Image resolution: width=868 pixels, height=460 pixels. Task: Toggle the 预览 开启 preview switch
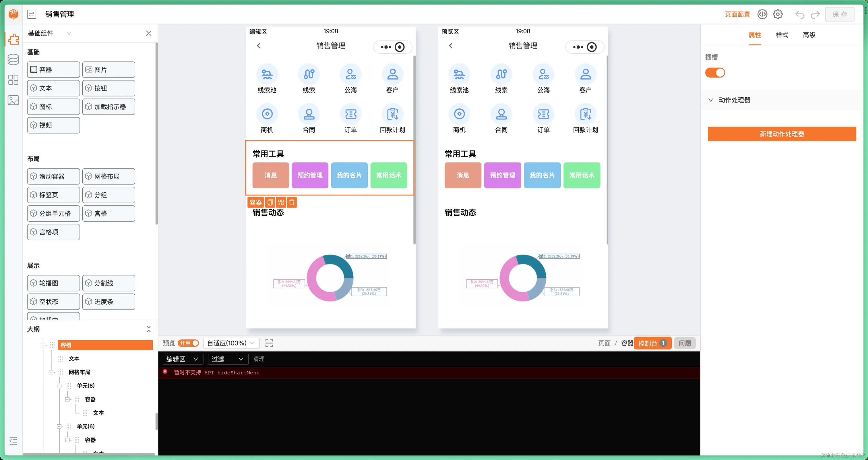[188, 343]
